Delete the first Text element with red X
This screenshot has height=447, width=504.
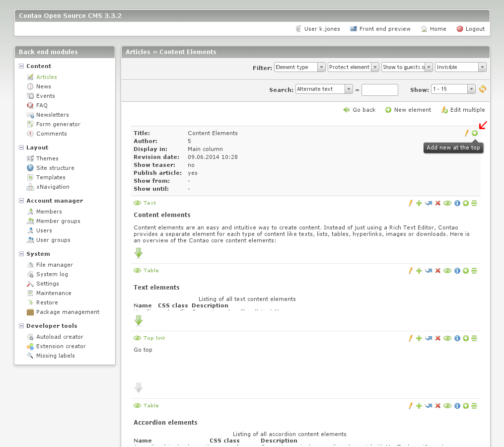(438, 203)
